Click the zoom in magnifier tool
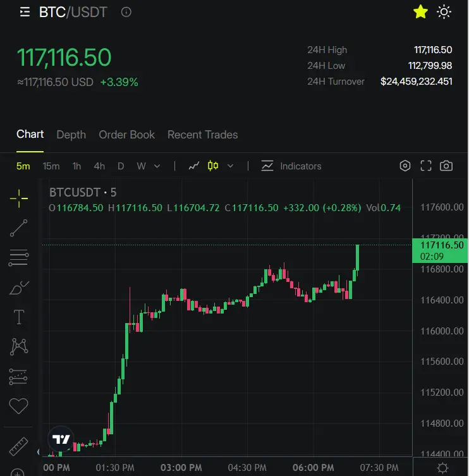This screenshot has height=476, width=469. tap(18, 472)
